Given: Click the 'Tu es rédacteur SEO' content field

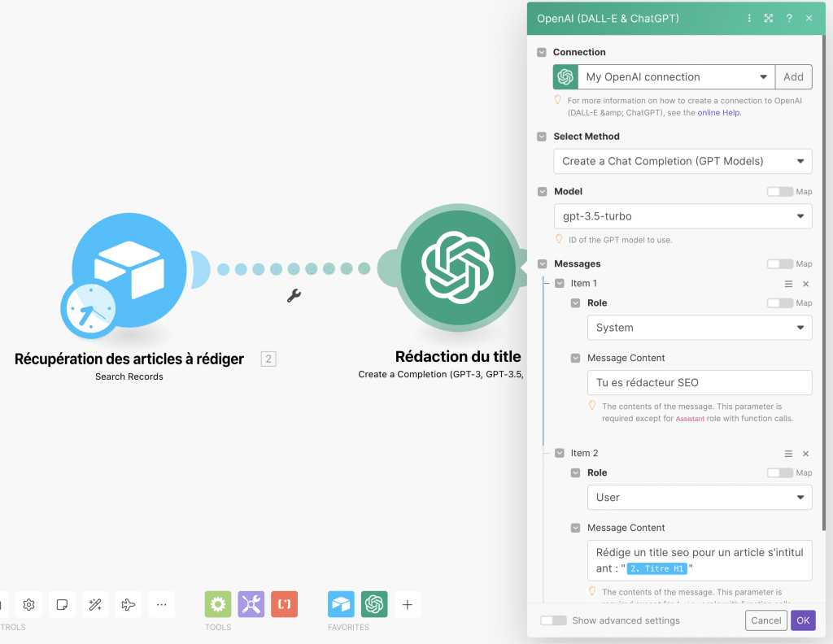Looking at the screenshot, I should point(700,383).
